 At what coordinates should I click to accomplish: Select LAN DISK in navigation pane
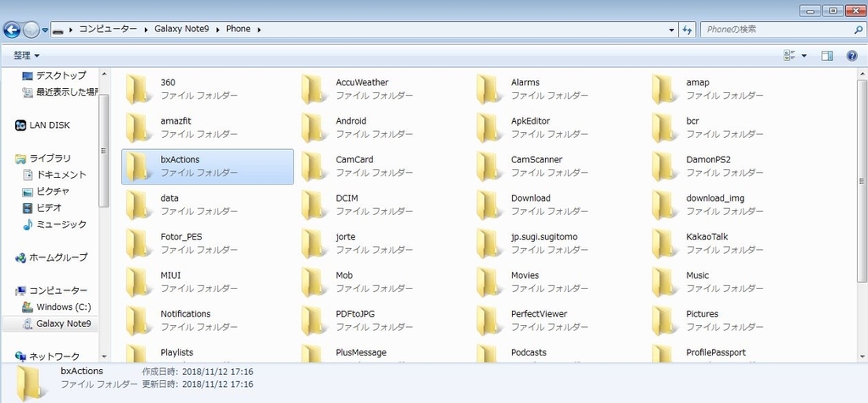click(x=42, y=125)
